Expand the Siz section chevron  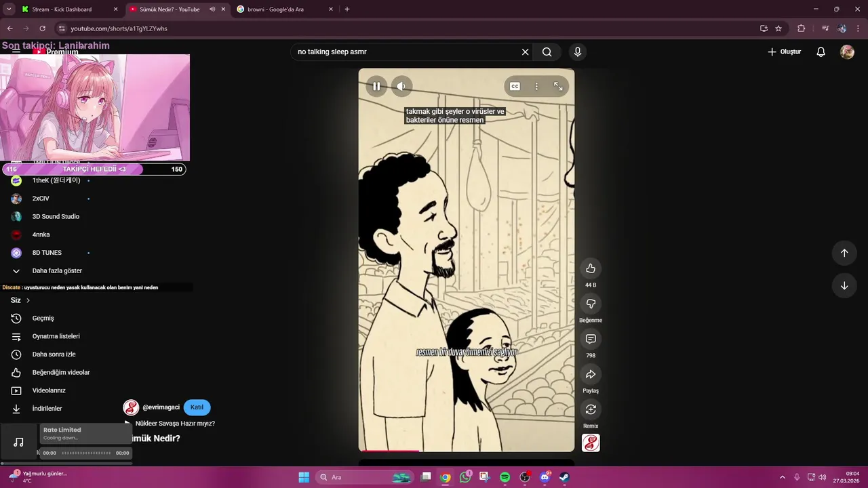coord(28,300)
